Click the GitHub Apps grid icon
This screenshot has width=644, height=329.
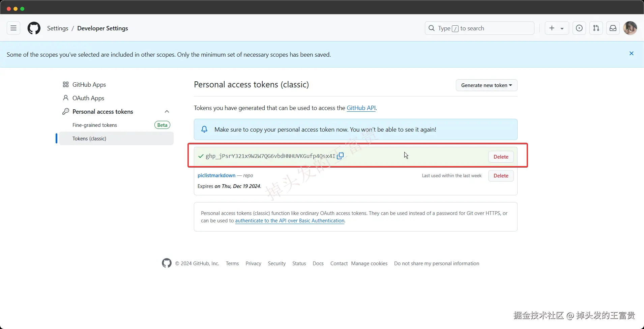click(66, 84)
